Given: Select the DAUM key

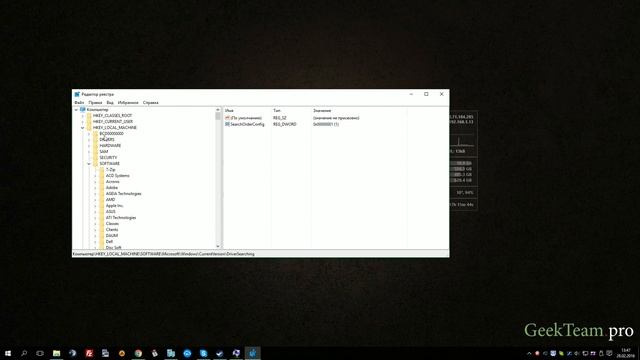Looking at the screenshot, I should coord(112,236).
